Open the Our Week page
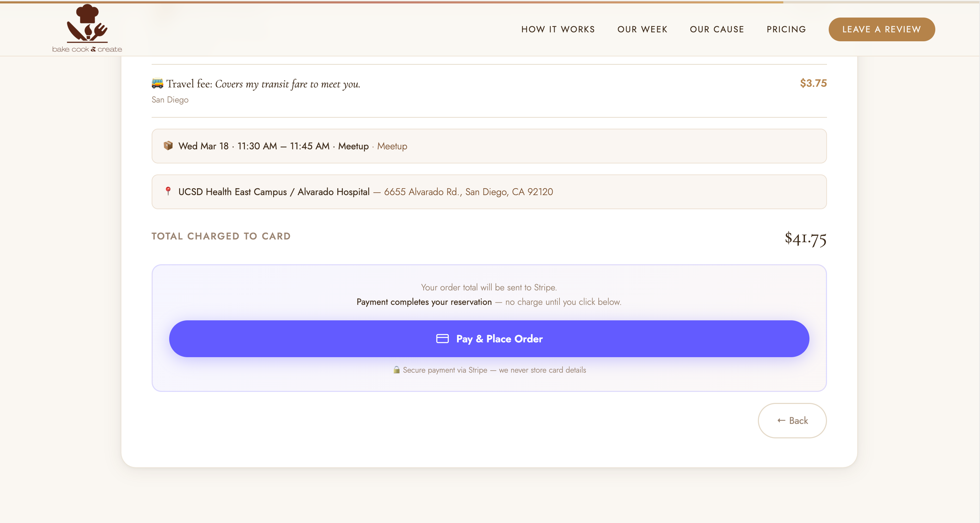 point(642,29)
